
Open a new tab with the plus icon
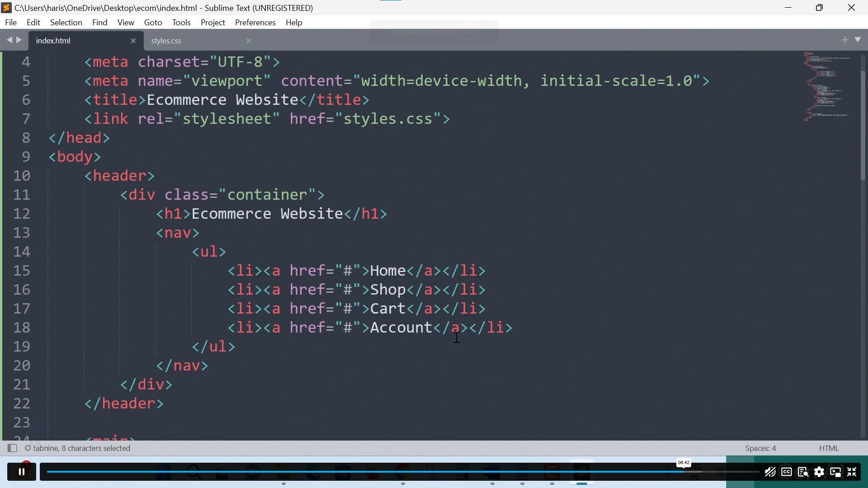[x=845, y=40]
